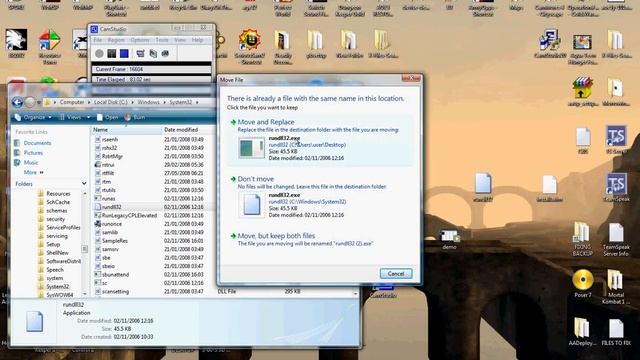Choose the Don't move option

[x=320, y=197]
